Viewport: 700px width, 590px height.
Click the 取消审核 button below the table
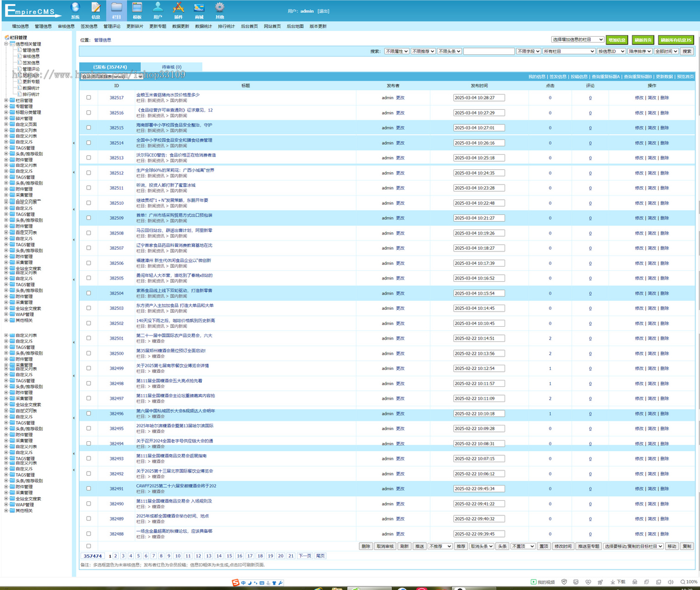tap(385, 546)
